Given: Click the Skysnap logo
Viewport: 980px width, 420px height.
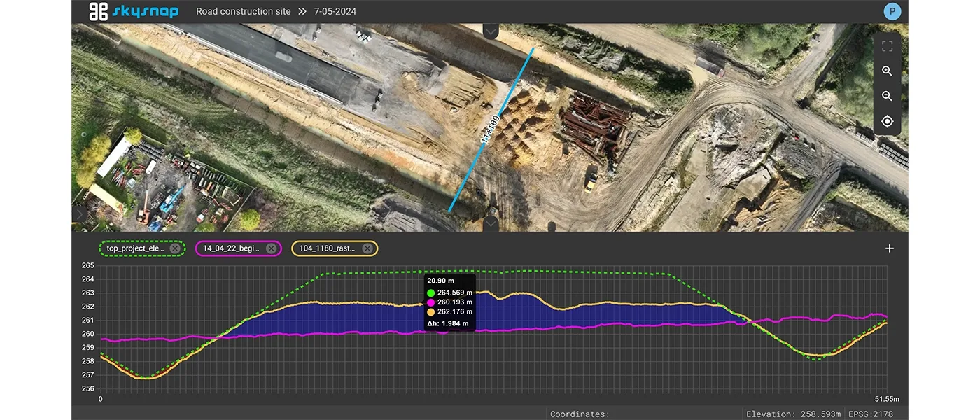Looking at the screenshot, I should click(133, 11).
